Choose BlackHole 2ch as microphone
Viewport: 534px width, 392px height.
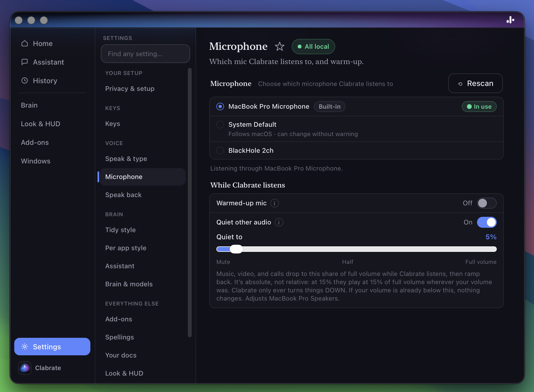[220, 151]
